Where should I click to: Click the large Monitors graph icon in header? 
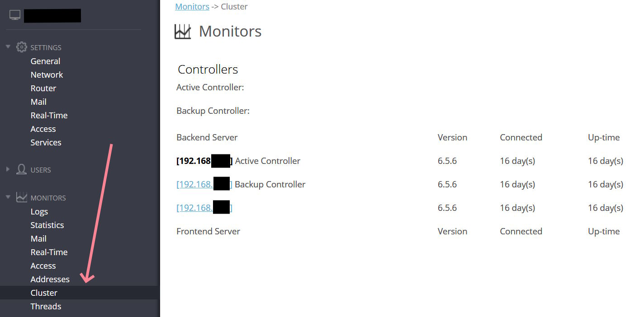(183, 31)
